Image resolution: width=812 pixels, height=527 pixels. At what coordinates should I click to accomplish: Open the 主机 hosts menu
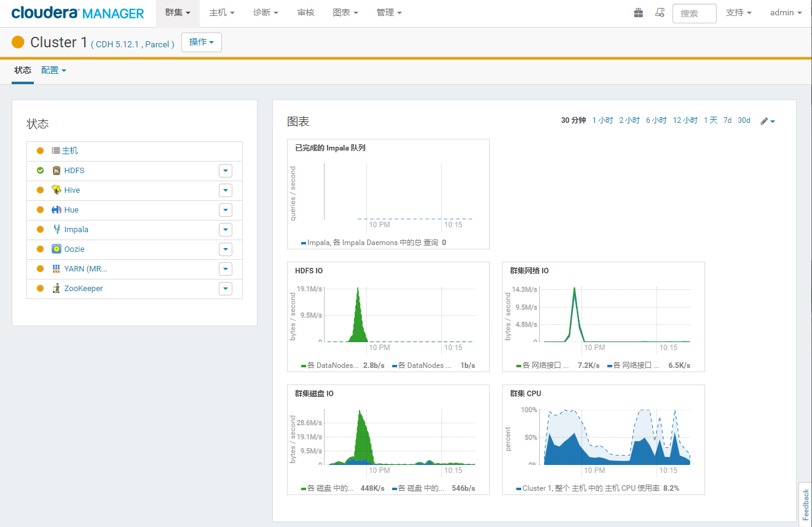222,13
